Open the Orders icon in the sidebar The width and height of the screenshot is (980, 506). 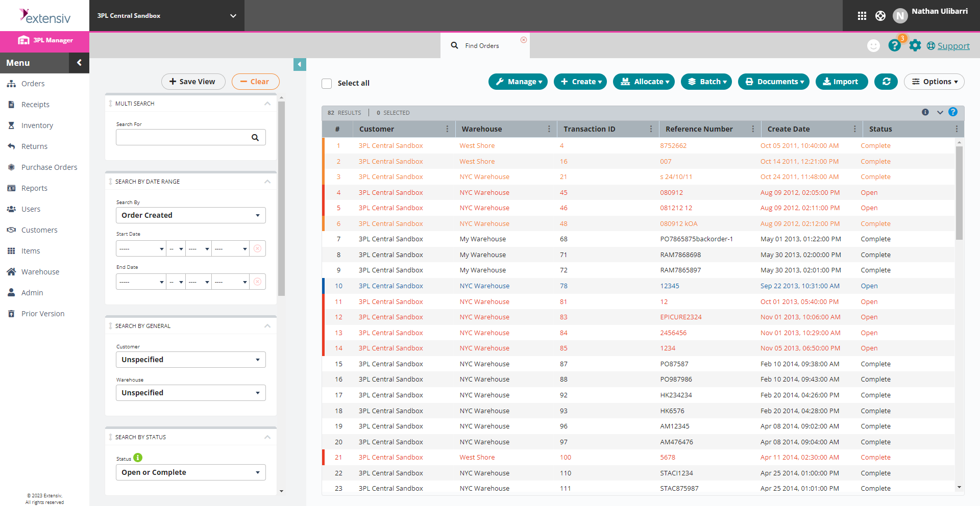pyautogui.click(x=11, y=83)
